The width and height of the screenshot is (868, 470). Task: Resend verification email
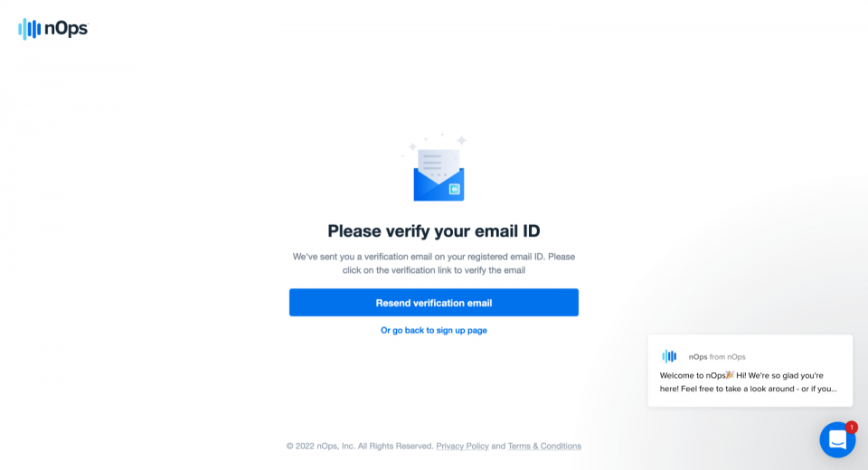[433, 302]
